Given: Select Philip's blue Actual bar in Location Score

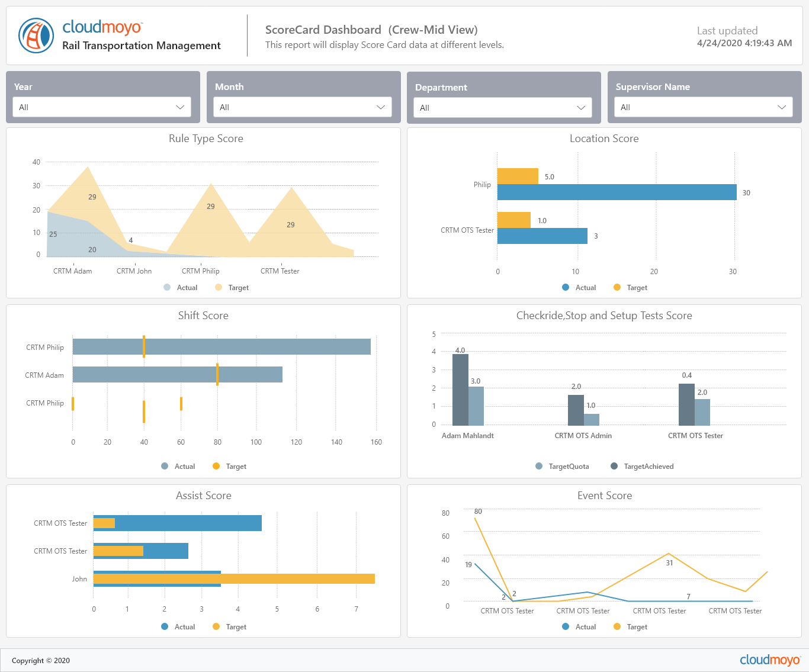Looking at the screenshot, I should (x=616, y=192).
